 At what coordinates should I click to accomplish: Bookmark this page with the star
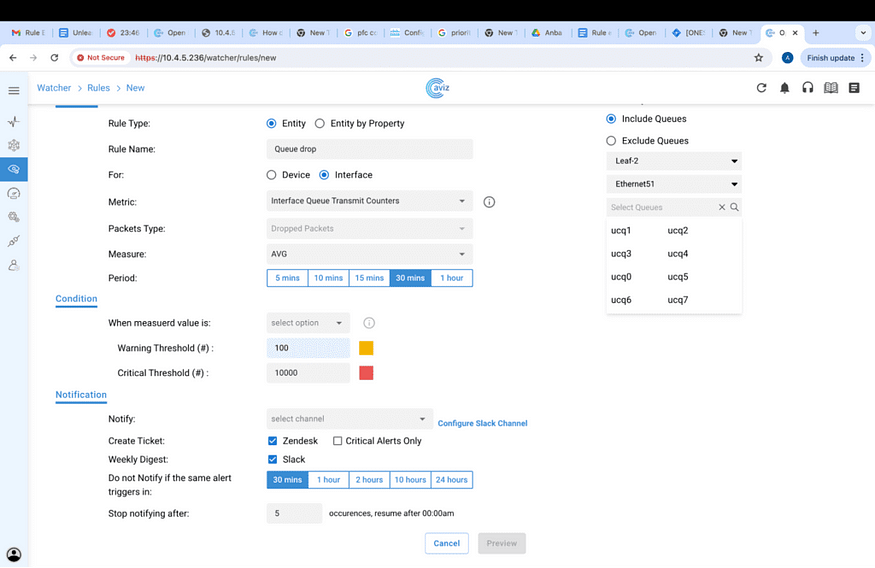758,57
